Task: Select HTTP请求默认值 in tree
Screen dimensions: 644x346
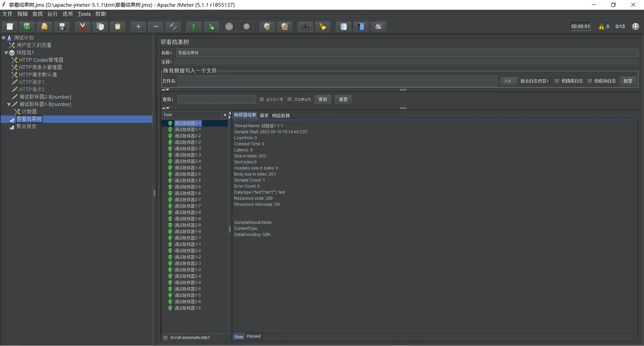Action: point(38,75)
